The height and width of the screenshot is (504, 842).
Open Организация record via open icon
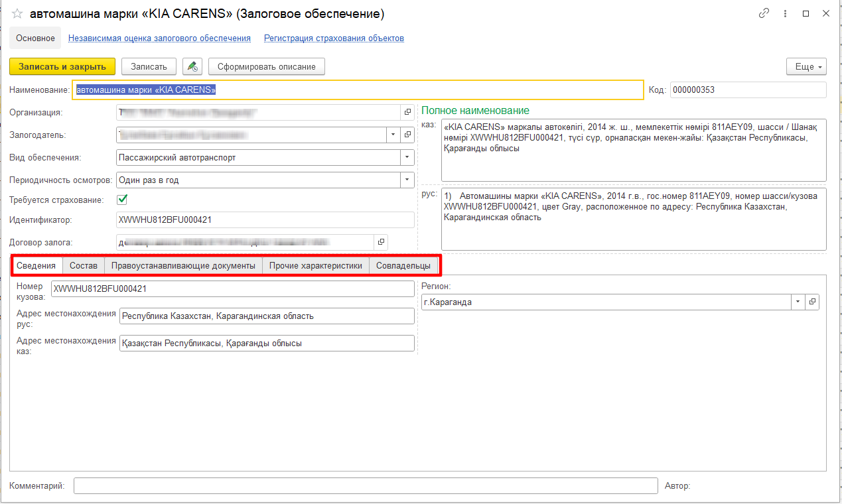(407, 113)
